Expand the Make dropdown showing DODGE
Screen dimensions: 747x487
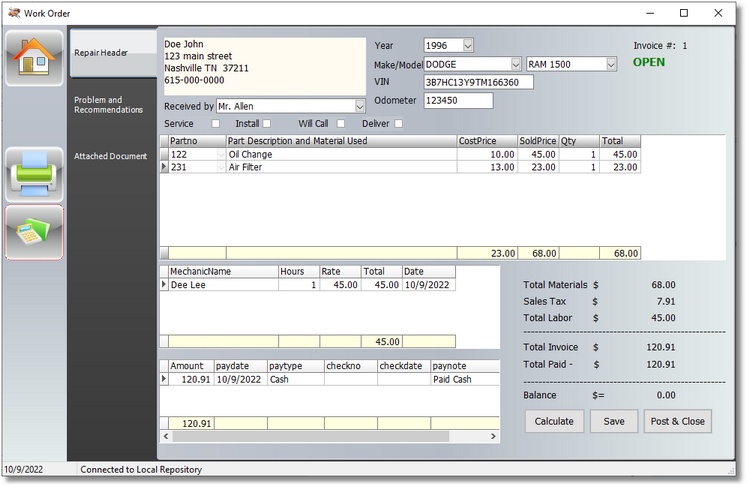tap(515, 64)
